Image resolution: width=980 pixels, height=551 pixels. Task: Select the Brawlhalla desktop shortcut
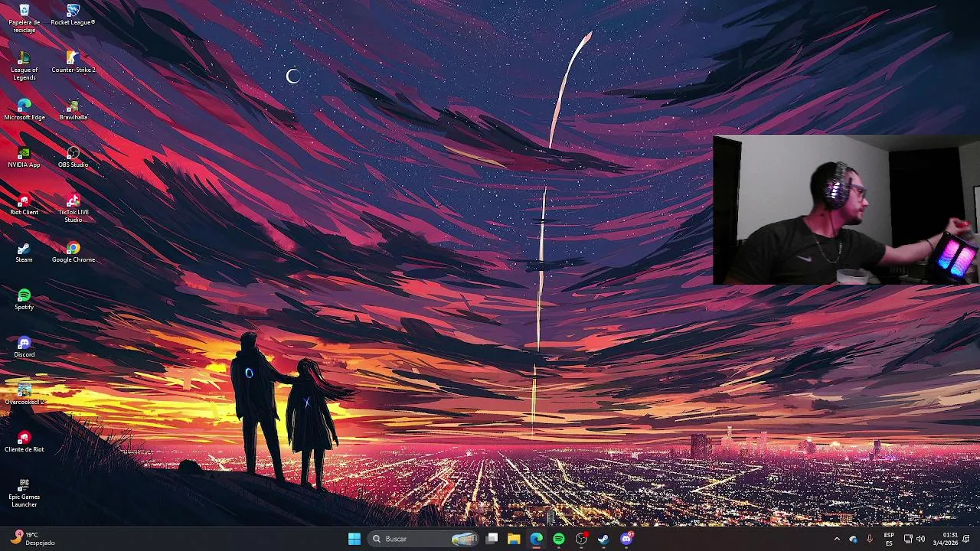pos(73,109)
